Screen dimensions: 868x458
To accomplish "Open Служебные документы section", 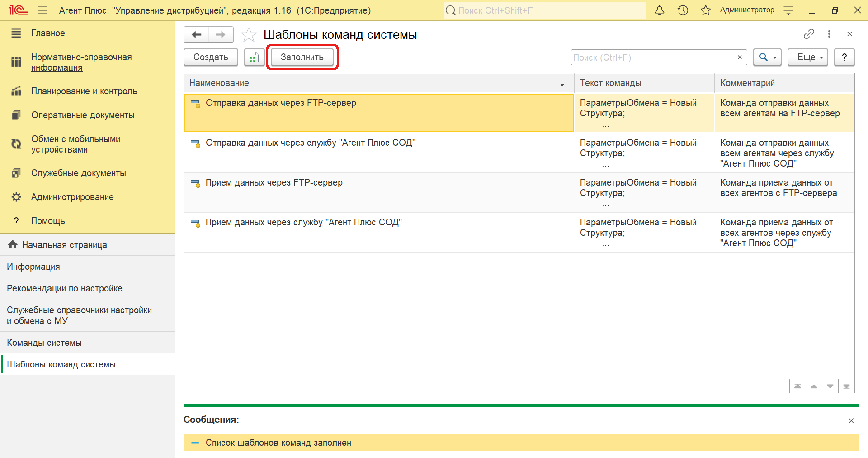I will coord(87,173).
